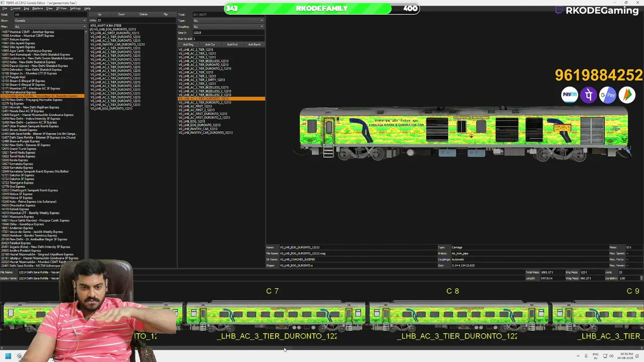Select 20423 Patalkot Express consist

point(16,243)
